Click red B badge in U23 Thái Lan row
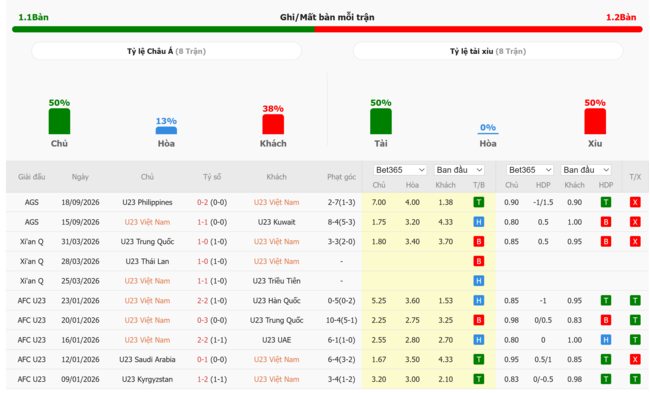The width and height of the screenshot is (650, 393). (x=478, y=261)
